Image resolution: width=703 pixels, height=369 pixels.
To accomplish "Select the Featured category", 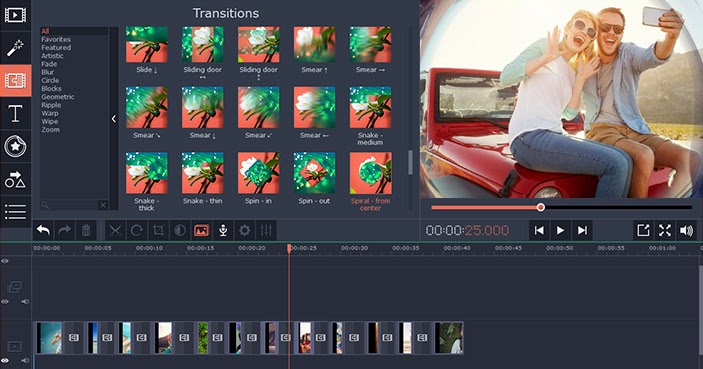I will [x=56, y=48].
